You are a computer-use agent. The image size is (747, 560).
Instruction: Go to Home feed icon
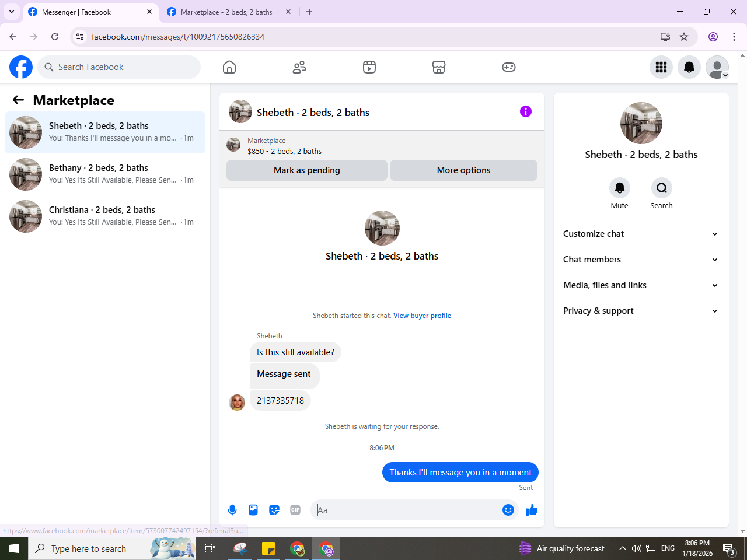[229, 67]
